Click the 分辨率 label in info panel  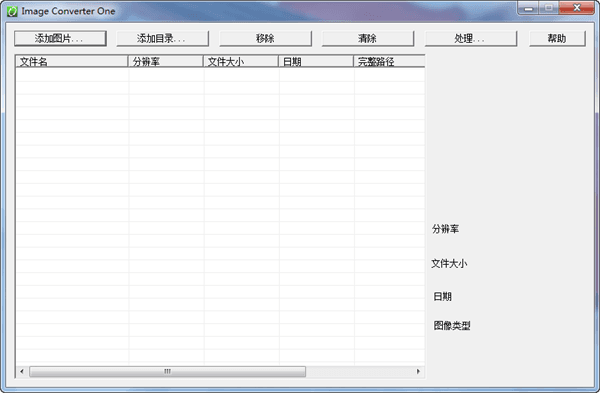[445, 229]
